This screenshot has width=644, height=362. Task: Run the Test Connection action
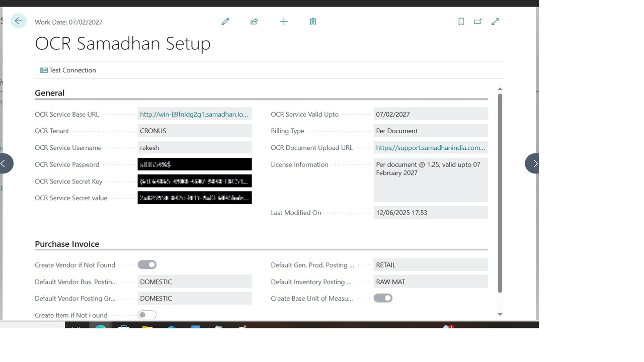[68, 70]
